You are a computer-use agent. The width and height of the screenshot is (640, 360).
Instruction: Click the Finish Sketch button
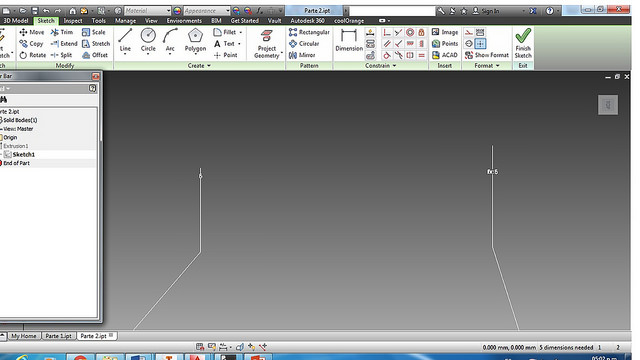pos(523,44)
